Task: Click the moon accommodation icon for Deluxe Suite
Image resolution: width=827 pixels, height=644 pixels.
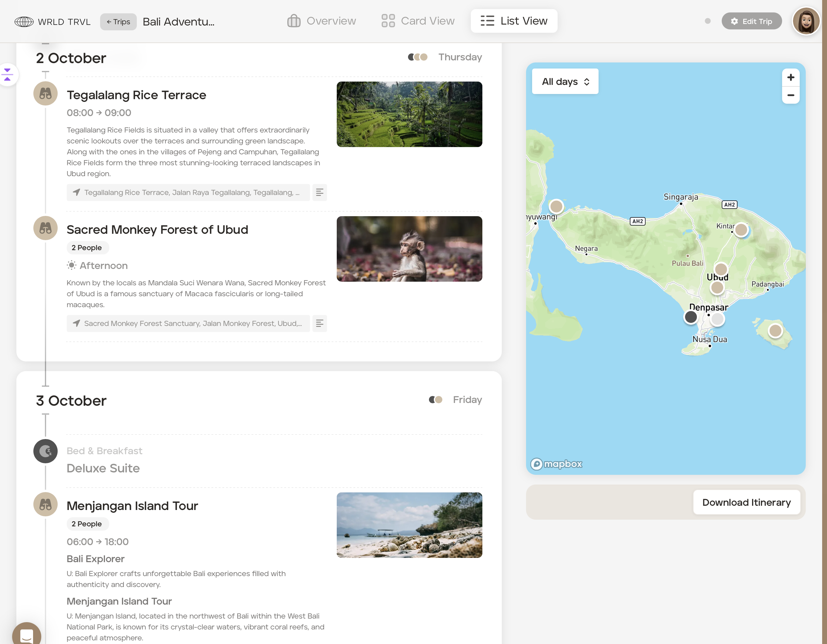Action: click(46, 451)
